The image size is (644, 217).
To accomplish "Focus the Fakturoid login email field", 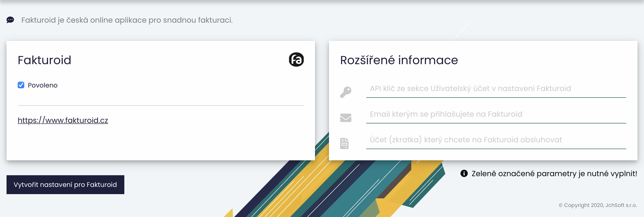I will pyautogui.click(x=496, y=114).
